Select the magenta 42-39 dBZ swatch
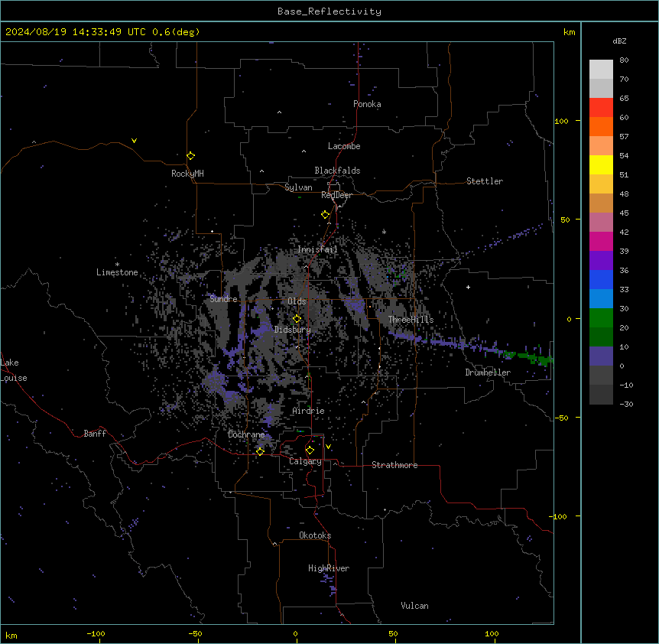This screenshot has height=644, width=659. 601,241
